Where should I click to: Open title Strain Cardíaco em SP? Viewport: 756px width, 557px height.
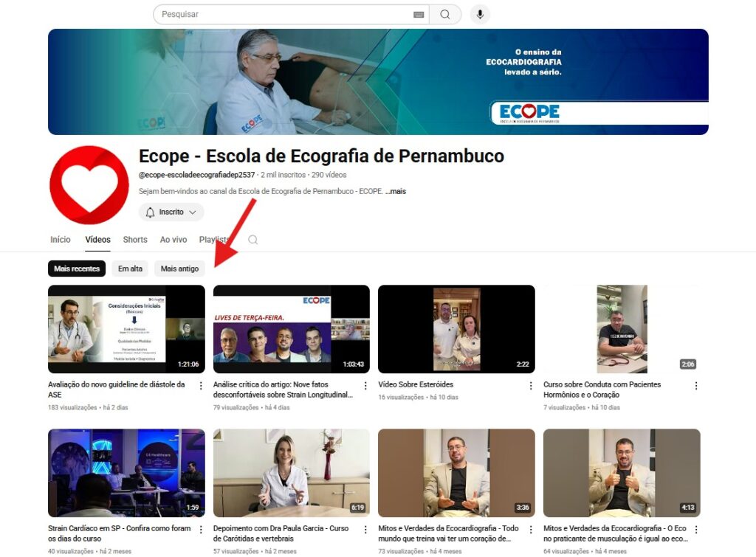(x=119, y=533)
